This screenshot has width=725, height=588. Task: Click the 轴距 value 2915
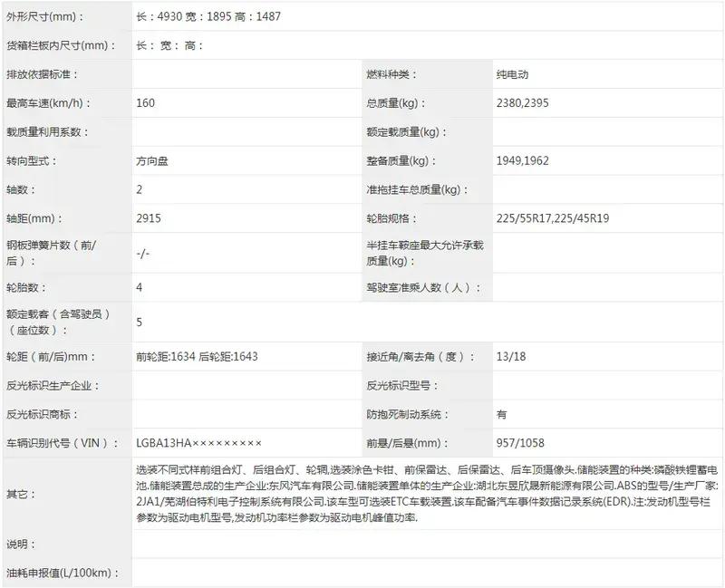149,218
